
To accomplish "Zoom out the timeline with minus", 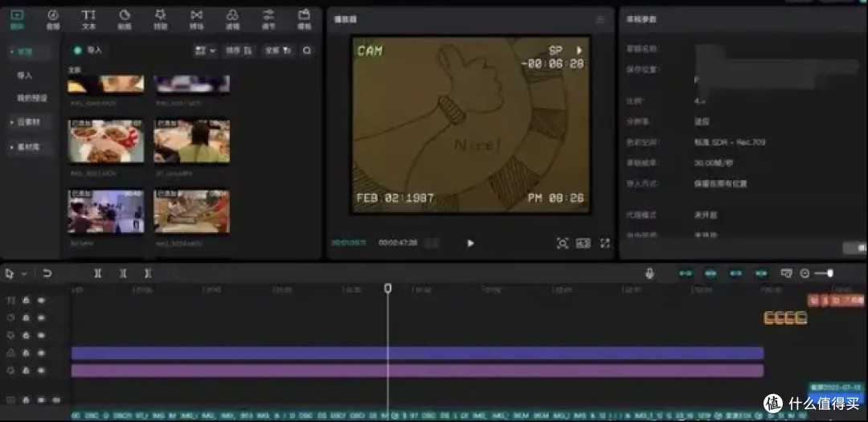I will 805,273.
